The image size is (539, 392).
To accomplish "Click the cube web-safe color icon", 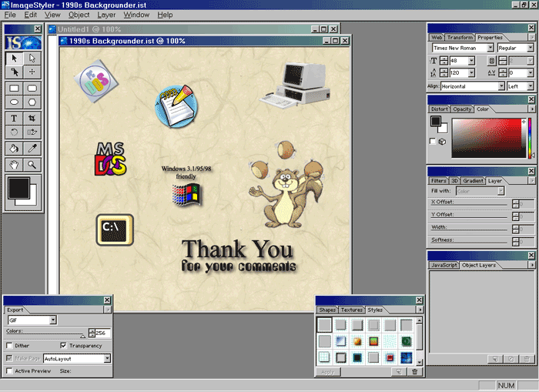I will pos(443,142).
